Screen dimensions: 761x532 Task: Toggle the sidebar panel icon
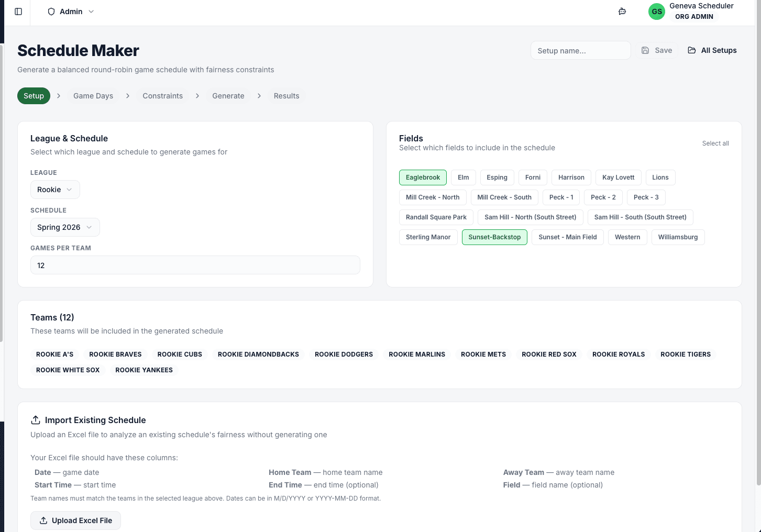pos(18,12)
